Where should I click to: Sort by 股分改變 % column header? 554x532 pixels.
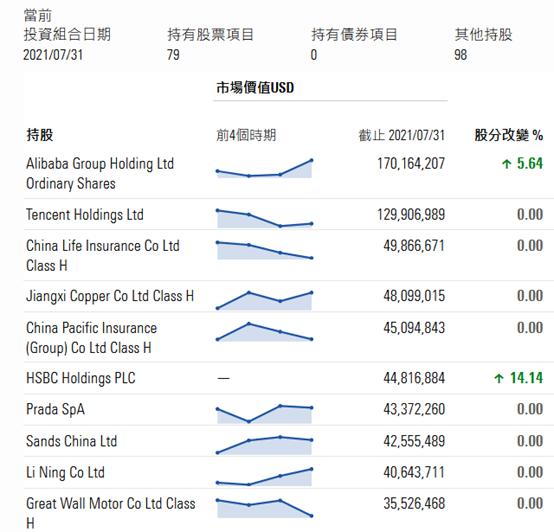click(x=508, y=135)
